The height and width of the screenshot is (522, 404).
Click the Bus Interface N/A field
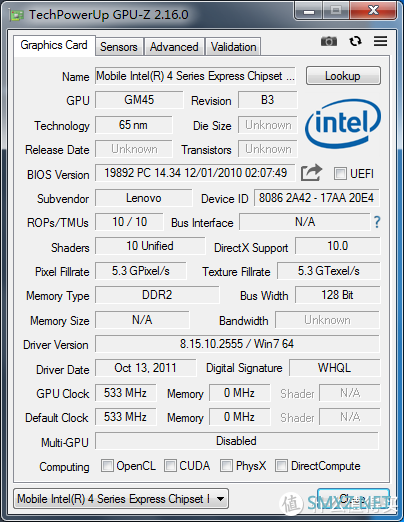tap(305, 222)
